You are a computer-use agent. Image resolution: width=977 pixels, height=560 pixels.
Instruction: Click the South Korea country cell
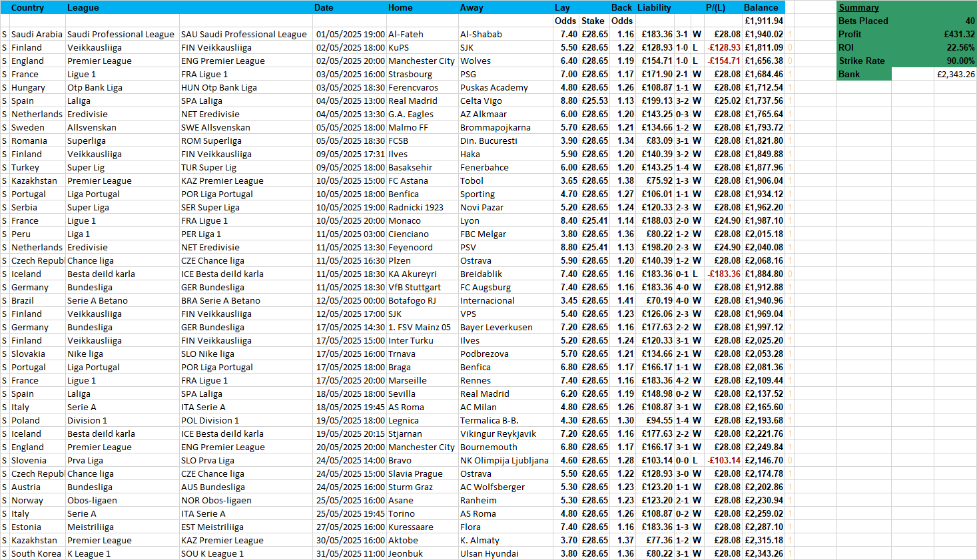pos(36,553)
